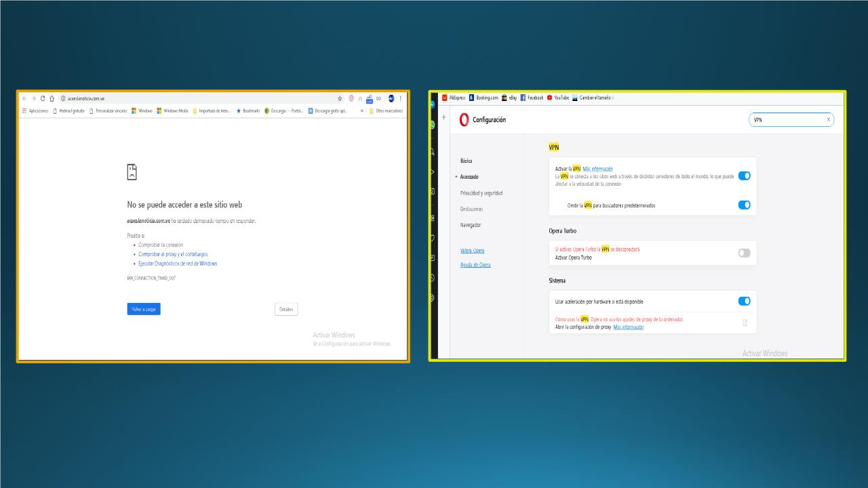
Task: Open WhatsApp in Opera sidebar
Action: click(433, 125)
